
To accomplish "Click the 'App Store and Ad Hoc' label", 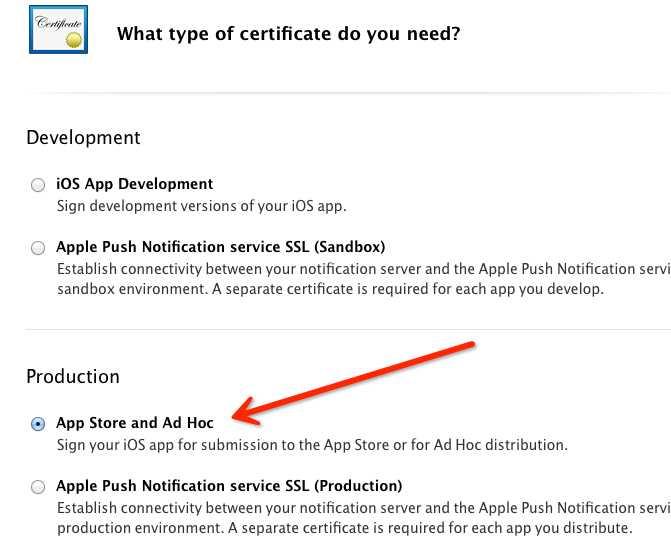I will pyautogui.click(x=135, y=423).
